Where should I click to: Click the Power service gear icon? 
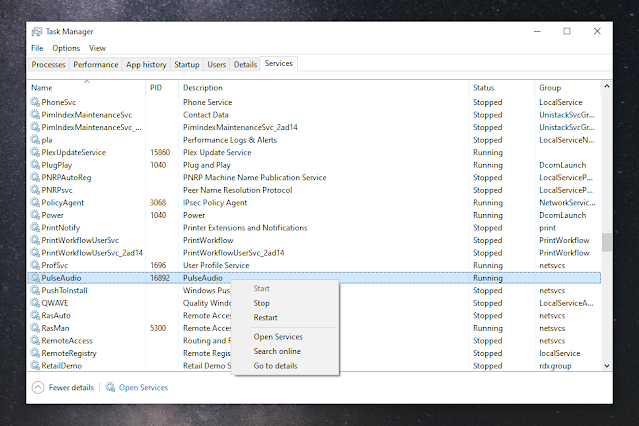pyautogui.click(x=35, y=215)
